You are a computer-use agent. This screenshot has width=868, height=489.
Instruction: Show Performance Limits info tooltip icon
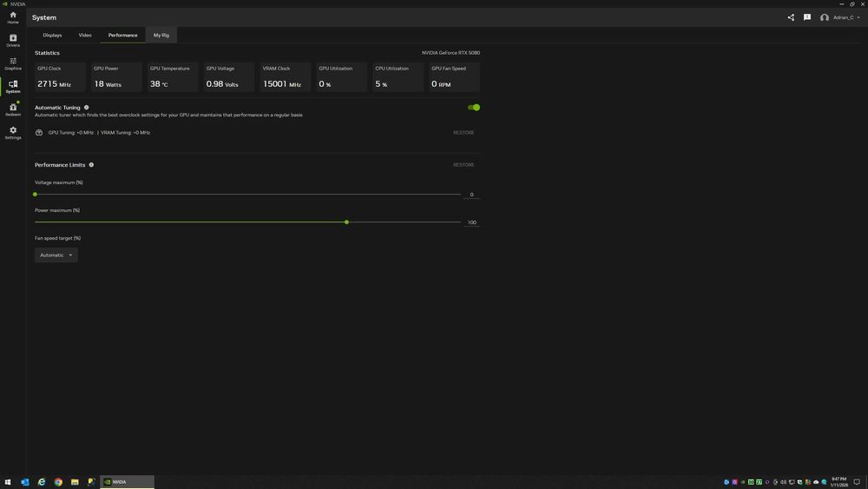coord(91,164)
